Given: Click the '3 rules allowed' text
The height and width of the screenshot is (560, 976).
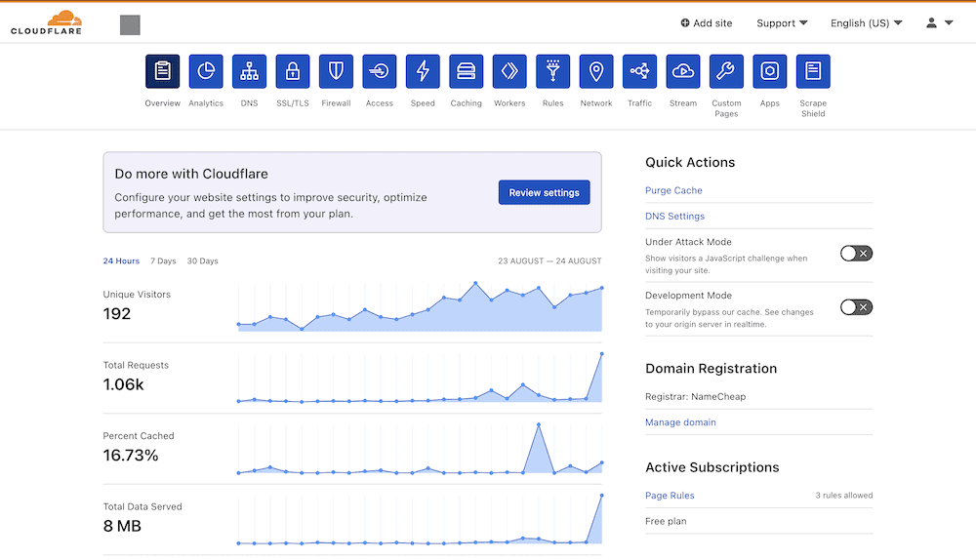Looking at the screenshot, I should click(x=844, y=496).
